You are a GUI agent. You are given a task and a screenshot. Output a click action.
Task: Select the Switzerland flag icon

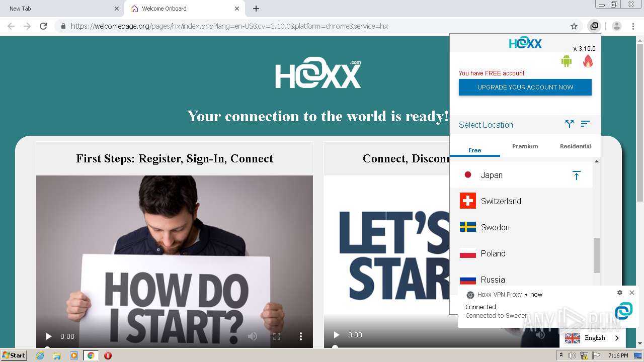[468, 201]
